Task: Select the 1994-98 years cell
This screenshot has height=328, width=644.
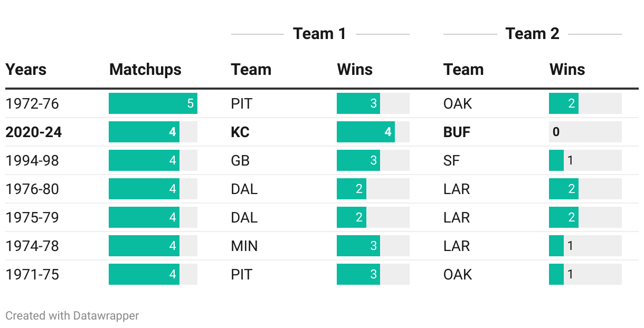Action: [32, 161]
